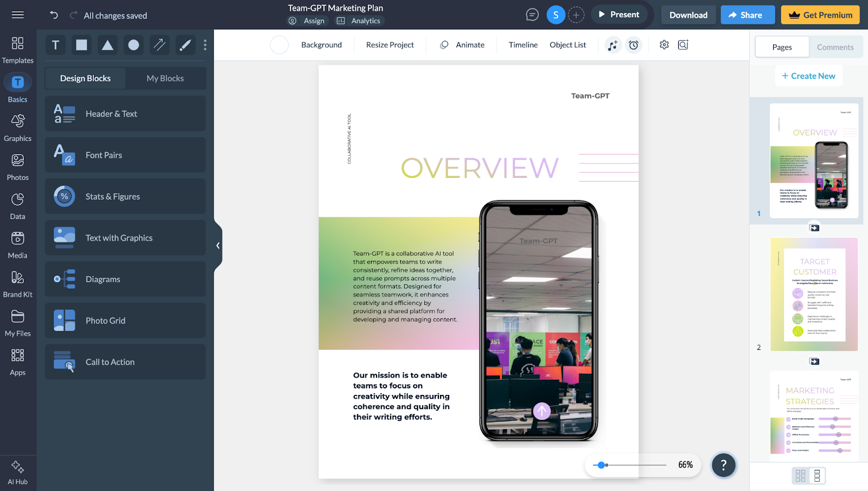Open the AI Hub
868x491 pixels.
coord(18,472)
